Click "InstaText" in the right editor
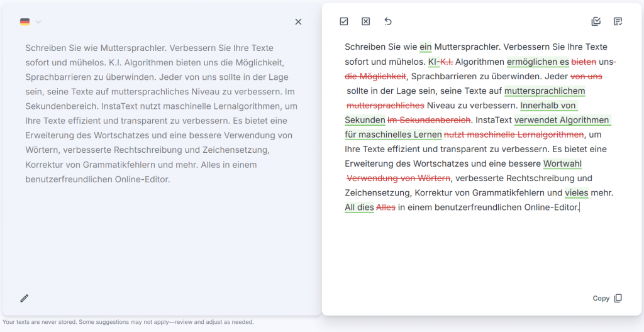The width and height of the screenshot is (644, 332). tap(493, 120)
